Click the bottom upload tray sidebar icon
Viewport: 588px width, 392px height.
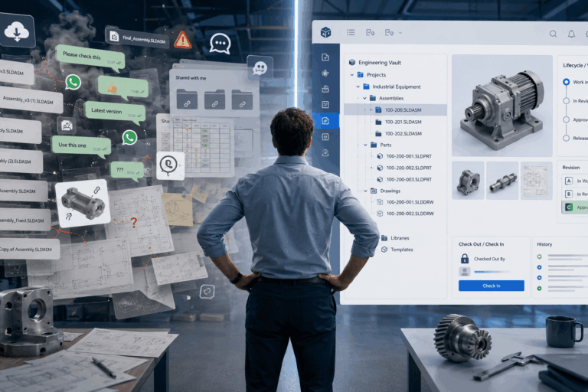pos(325,152)
